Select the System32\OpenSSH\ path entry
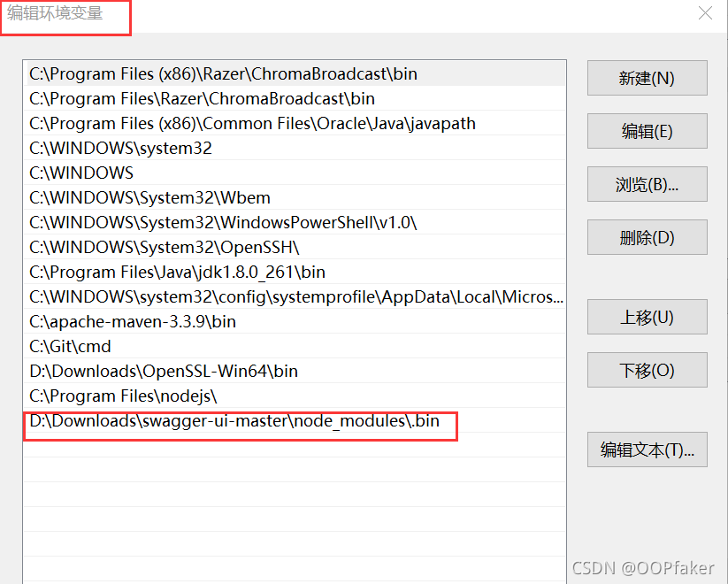This screenshot has width=728, height=584. coord(295,247)
